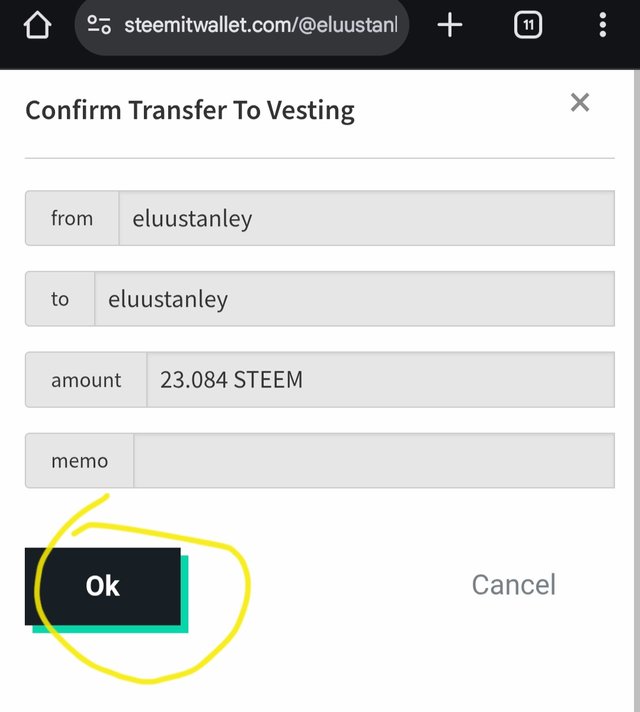Click the divider line beneath the dialog title
The height and width of the screenshot is (712, 640).
(x=320, y=158)
